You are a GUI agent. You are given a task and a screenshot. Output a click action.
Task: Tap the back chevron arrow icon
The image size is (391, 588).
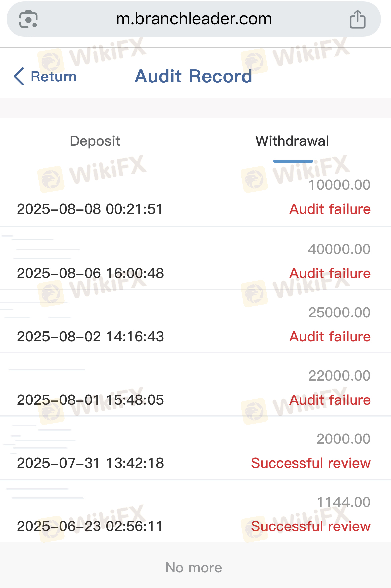coord(19,76)
